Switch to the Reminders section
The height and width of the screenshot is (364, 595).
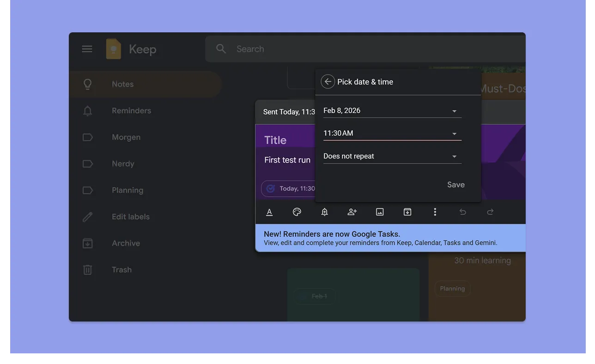click(x=131, y=110)
